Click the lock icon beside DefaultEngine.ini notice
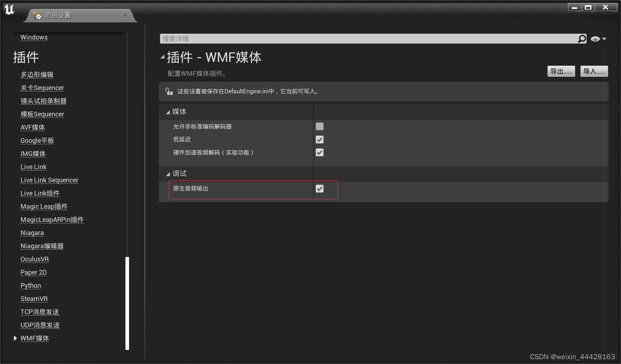 click(x=169, y=92)
